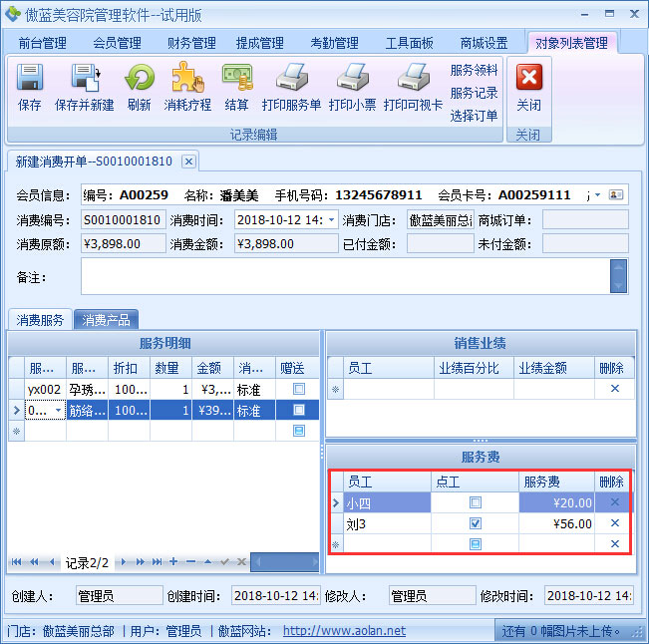649x644 pixels.
Task: Click into the 备注 text field
Action: coord(346,276)
